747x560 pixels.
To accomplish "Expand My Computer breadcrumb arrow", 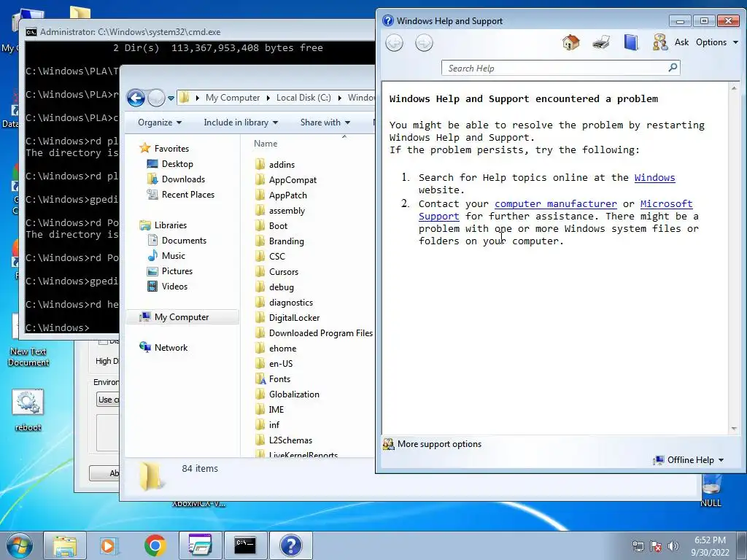I will [268, 98].
